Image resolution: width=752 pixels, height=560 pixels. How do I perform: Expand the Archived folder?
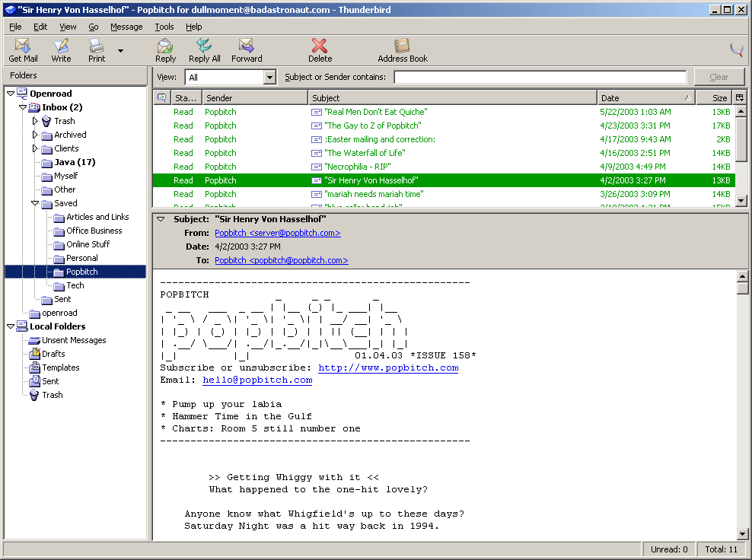pyautogui.click(x=35, y=135)
